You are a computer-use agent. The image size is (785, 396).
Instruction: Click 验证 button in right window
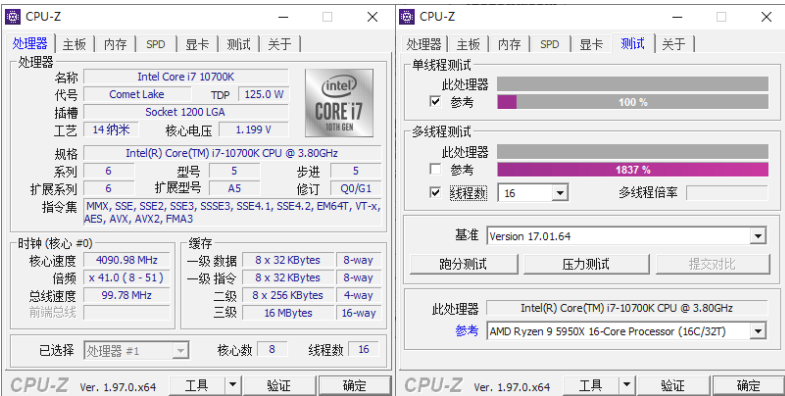pos(673,385)
